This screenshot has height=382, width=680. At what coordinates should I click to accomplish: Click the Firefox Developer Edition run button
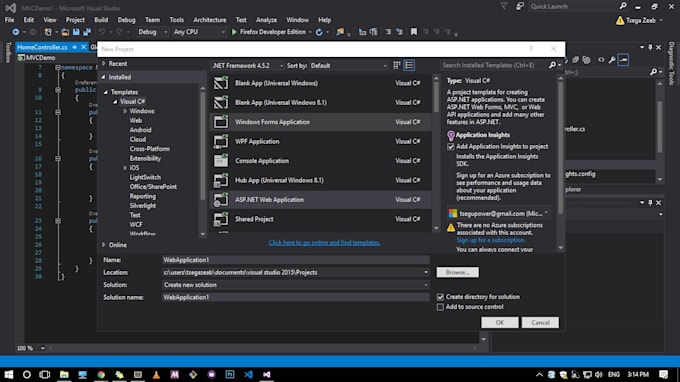pyautogui.click(x=271, y=32)
